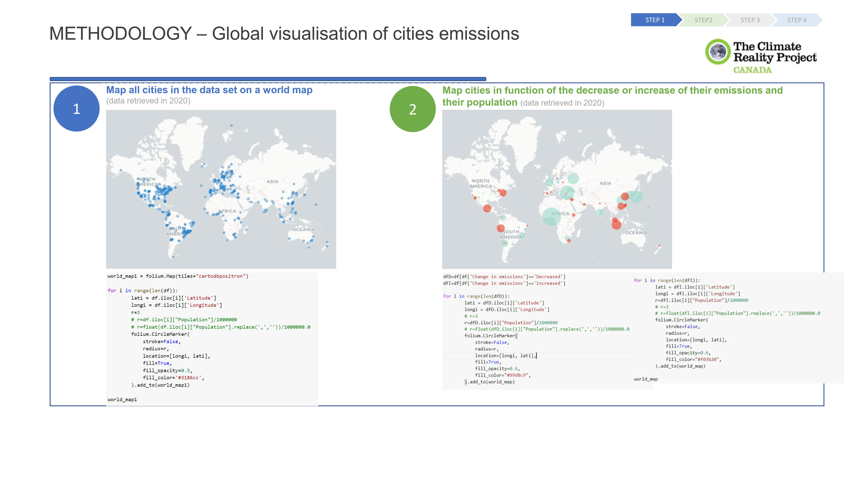Click heading 'Map all cities in the data set'

pos(209,90)
